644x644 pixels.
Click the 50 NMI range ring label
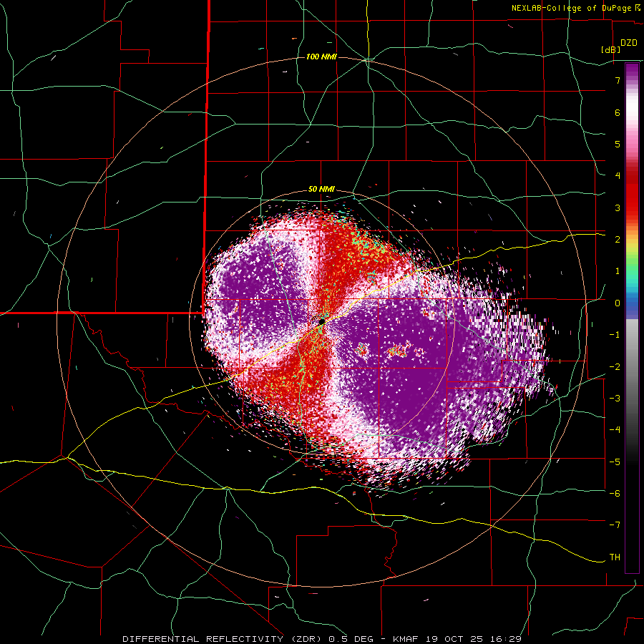(x=321, y=190)
